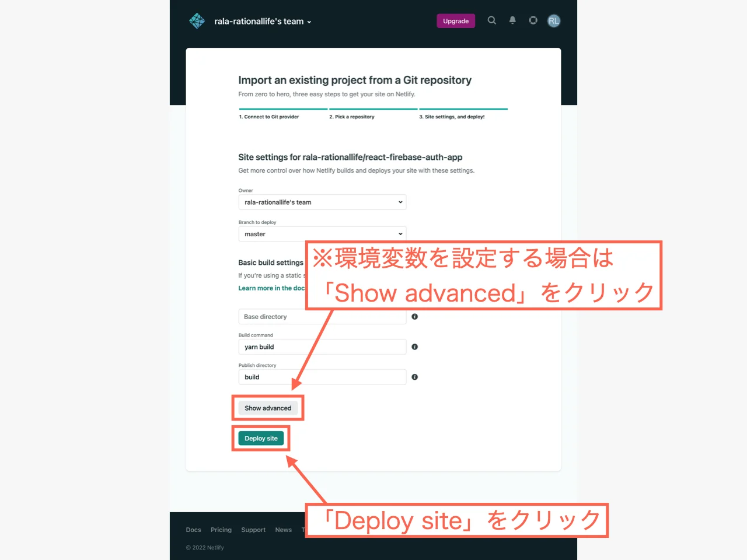This screenshot has height=560, width=747.
Task: Click the Netlify logo icon
Action: [x=197, y=20]
